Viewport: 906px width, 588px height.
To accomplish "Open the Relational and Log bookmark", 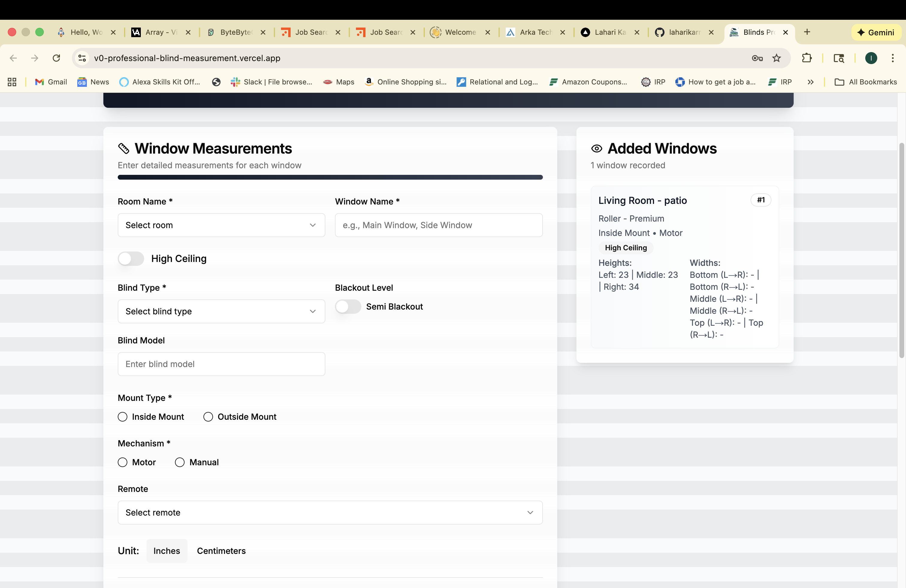I will 498,82.
